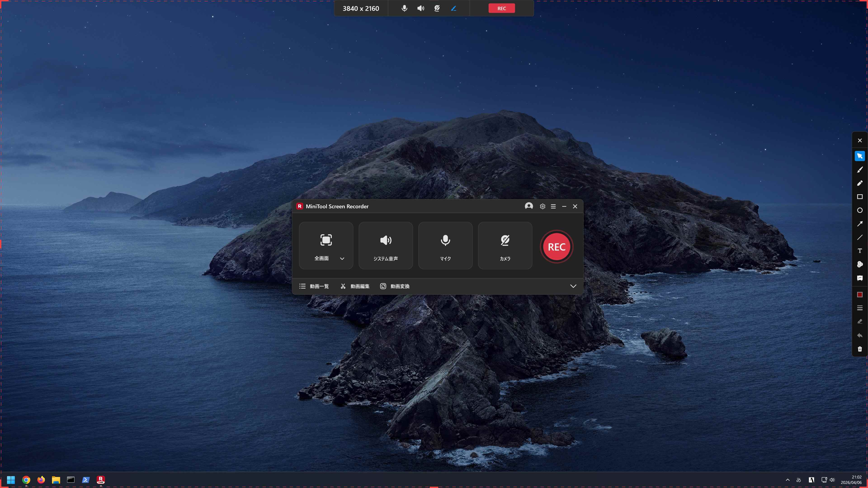Open the whiteboard tool
868x488 pixels.
[860, 278]
